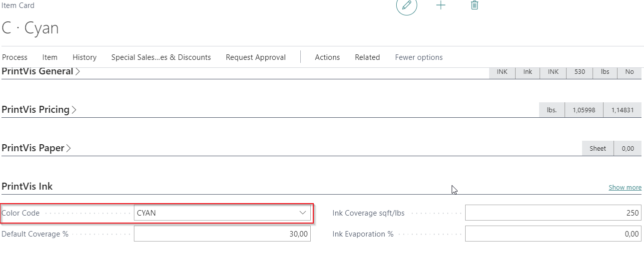Screen dimensions: 644x261
Task: Open Special Sales Prices & Discounts menu
Action: 161,57
